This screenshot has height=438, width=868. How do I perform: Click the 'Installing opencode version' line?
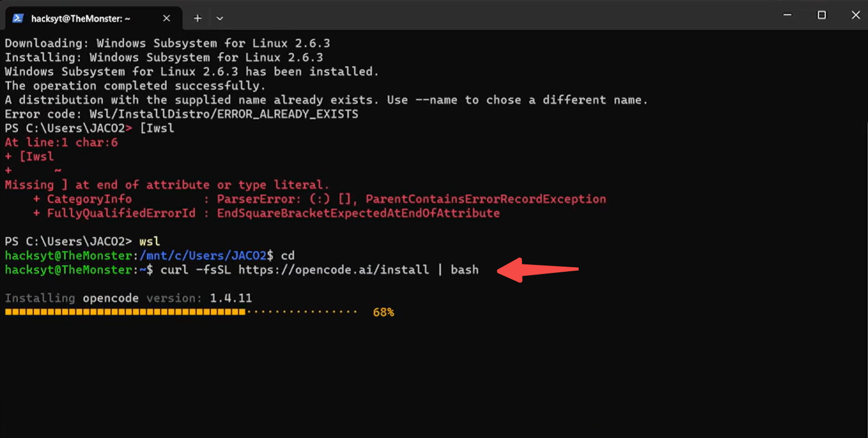click(128, 298)
